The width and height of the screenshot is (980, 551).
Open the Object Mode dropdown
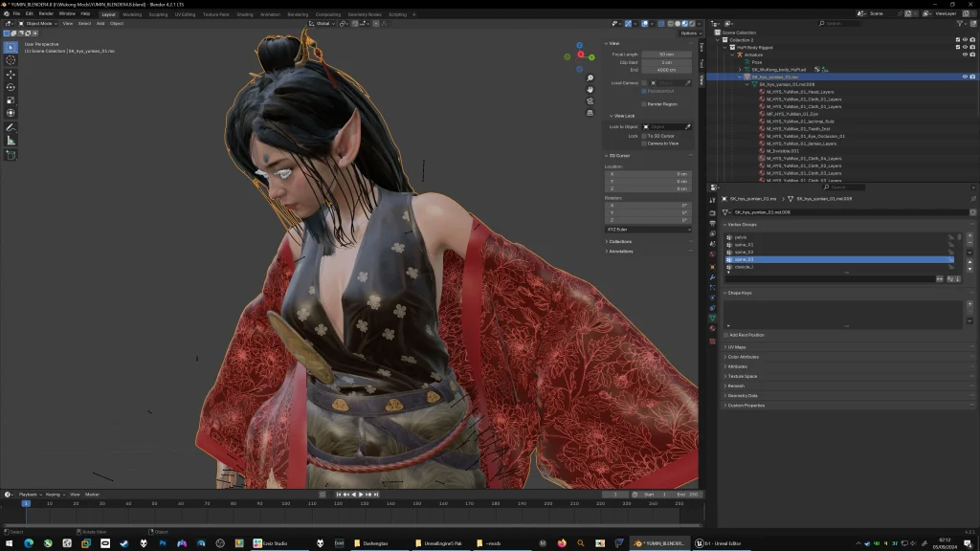coord(38,23)
